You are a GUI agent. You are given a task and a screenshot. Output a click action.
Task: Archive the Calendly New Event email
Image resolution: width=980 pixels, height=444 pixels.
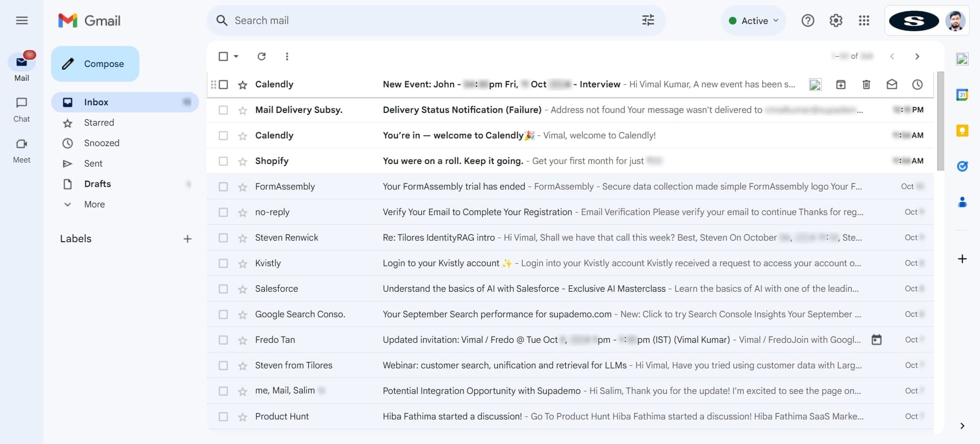point(841,84)
